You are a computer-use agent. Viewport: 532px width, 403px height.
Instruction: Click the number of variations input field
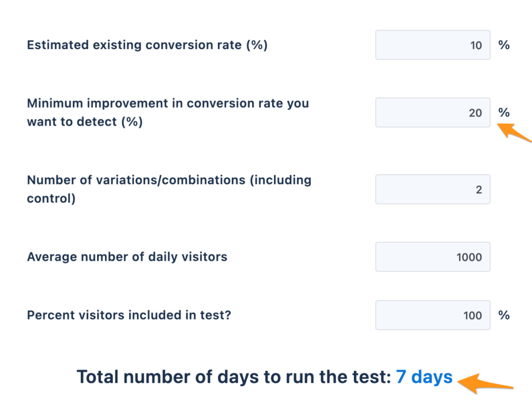[x=433, y=189]
